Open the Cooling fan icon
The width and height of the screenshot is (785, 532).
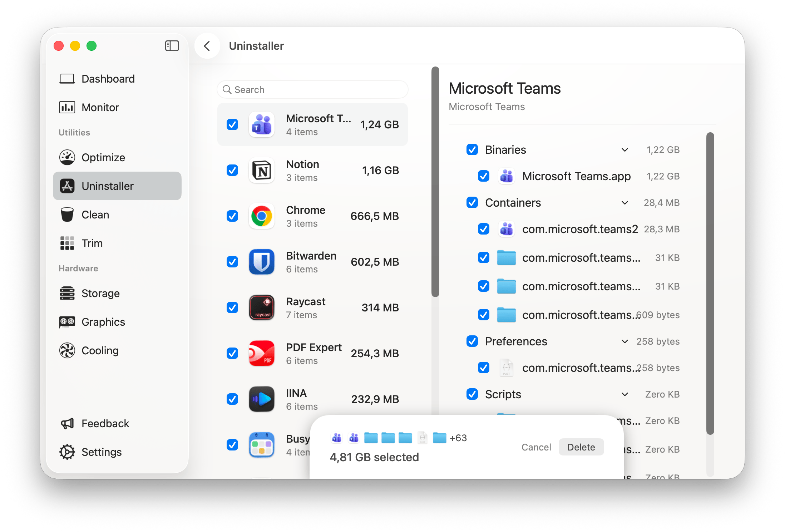coord(67,350)
